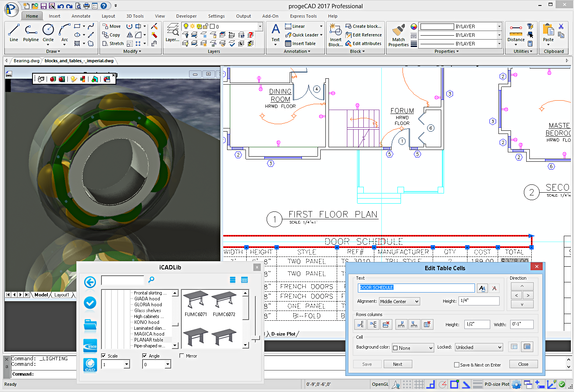Select the Line tool in Draw panel

click(x=13, y=34)
